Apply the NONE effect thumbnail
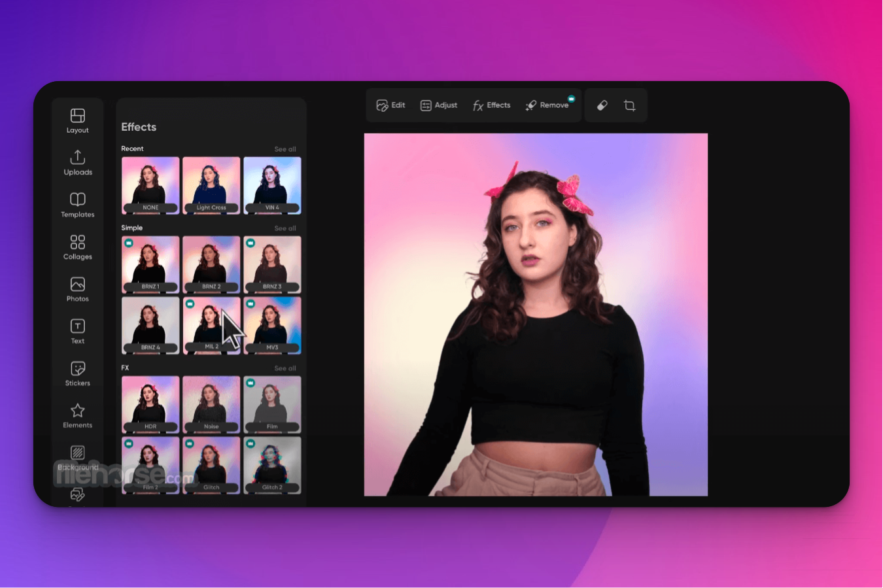The image size is (883, 588). click(x=150, y=186)
